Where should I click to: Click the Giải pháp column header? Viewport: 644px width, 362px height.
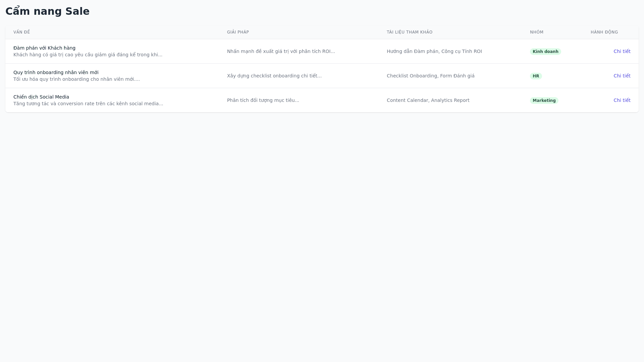(238, 32)
